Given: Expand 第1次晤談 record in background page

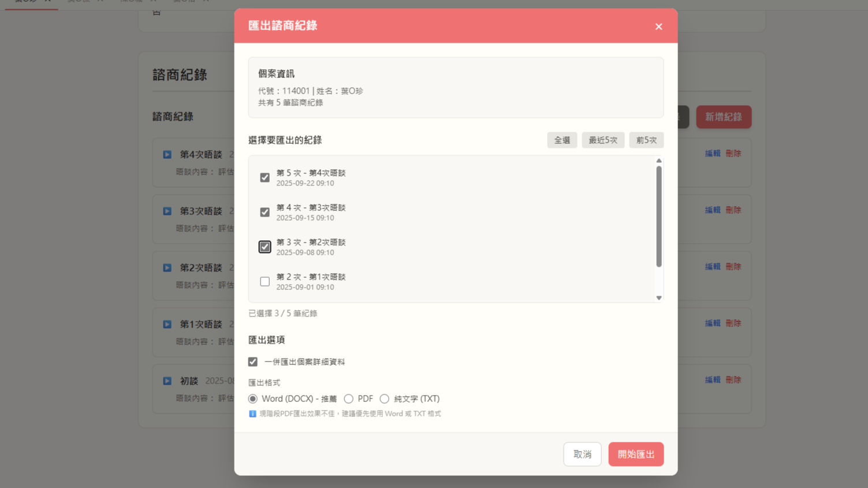Looking at the screenshot, I should click(167, 325).
